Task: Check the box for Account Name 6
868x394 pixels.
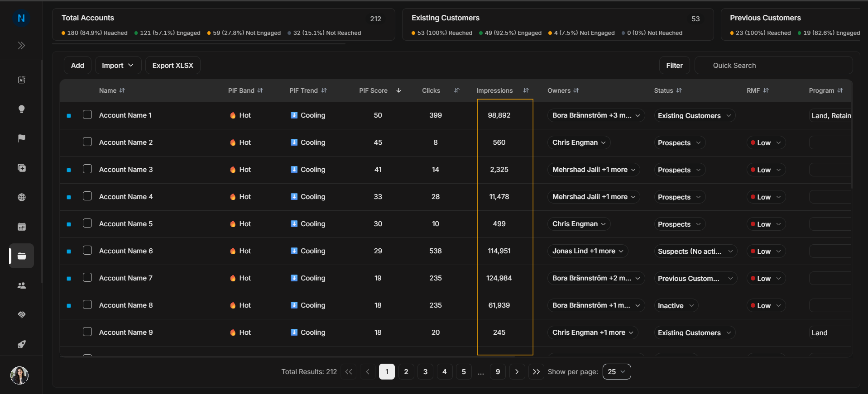Action: 87,251
